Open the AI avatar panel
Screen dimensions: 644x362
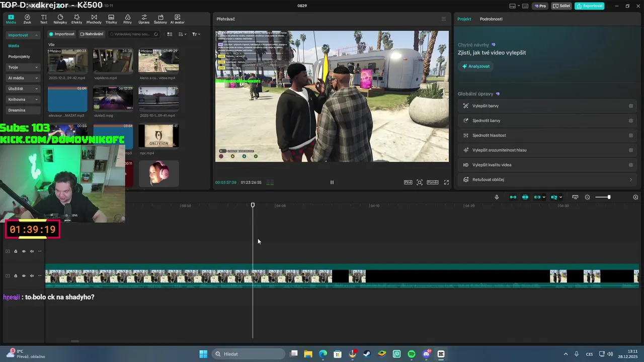(177, 19)
